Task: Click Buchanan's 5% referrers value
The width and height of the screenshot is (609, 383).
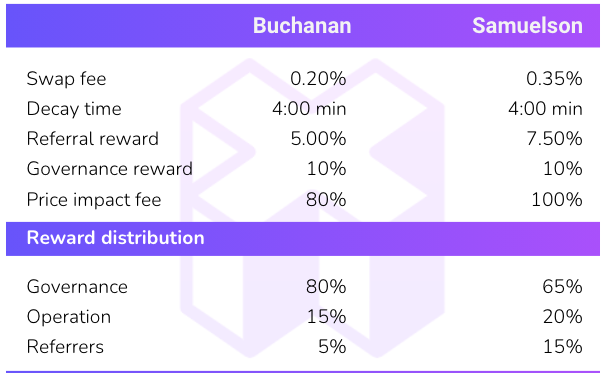Action: (332, 347)
